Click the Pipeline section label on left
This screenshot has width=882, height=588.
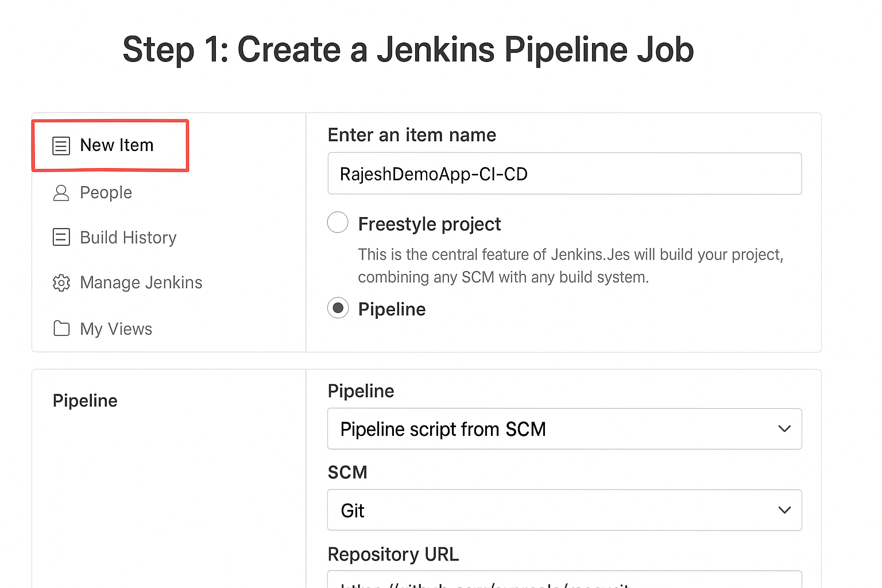point(85,401)
